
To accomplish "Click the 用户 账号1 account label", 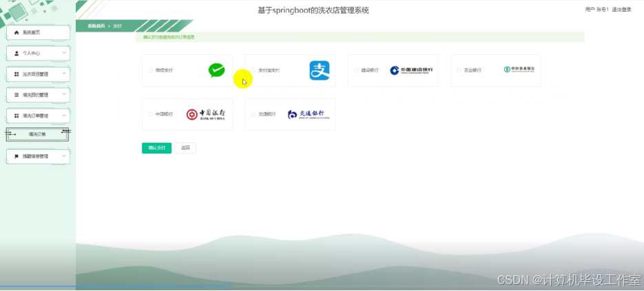I will [x=596, y=10].
